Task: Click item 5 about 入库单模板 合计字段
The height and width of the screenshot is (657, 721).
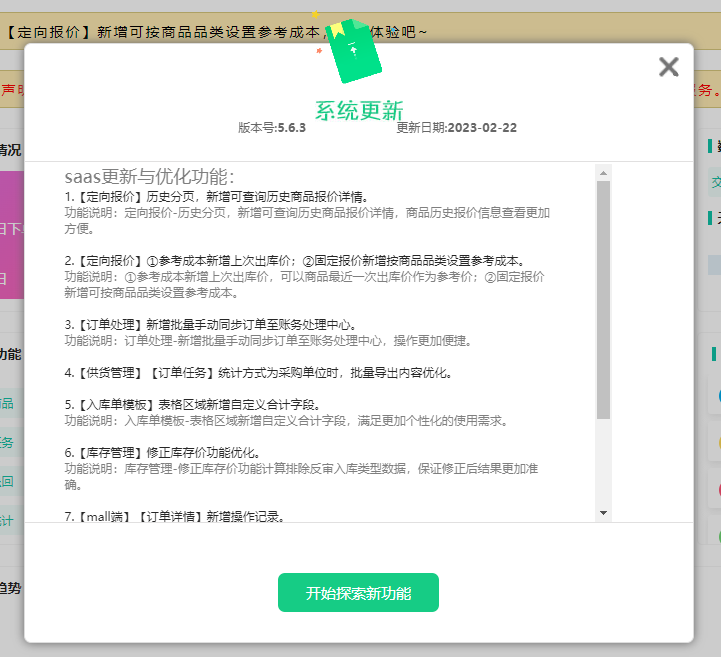Action: (193, 405)
